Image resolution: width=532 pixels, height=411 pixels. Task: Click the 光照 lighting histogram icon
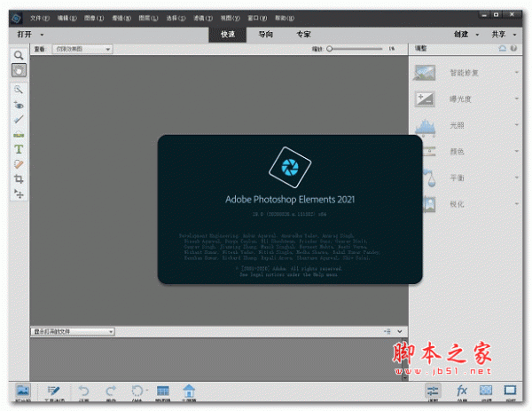[425, 127]
